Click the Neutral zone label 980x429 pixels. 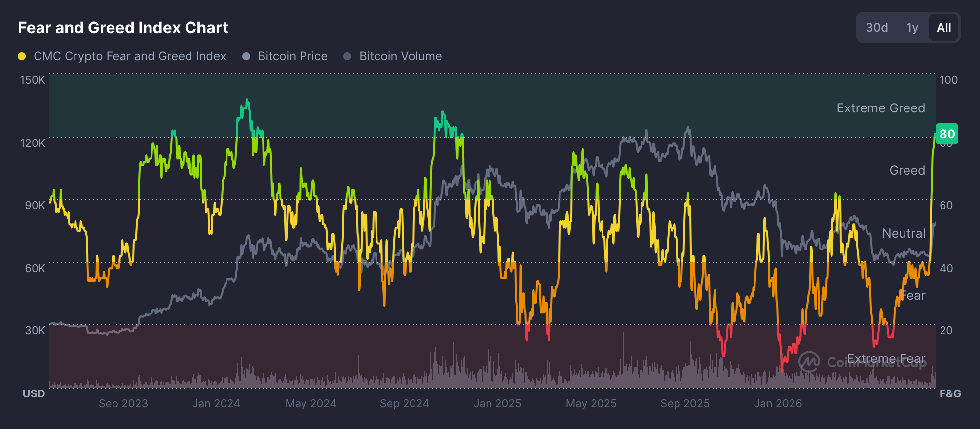904,233
